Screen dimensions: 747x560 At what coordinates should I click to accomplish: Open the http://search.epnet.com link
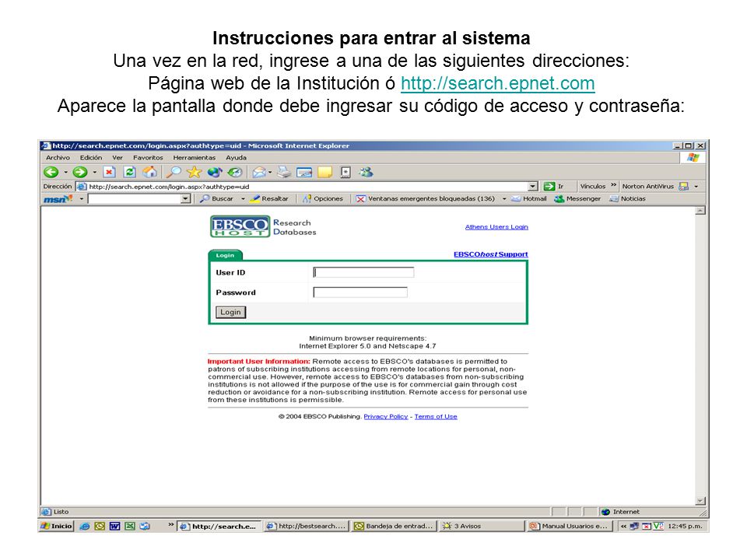pos(497,83)
